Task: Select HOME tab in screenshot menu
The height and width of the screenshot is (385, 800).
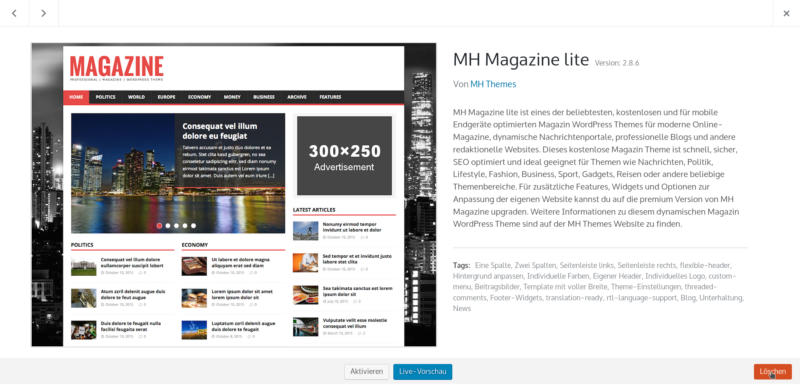Action: tap(76, 97)
